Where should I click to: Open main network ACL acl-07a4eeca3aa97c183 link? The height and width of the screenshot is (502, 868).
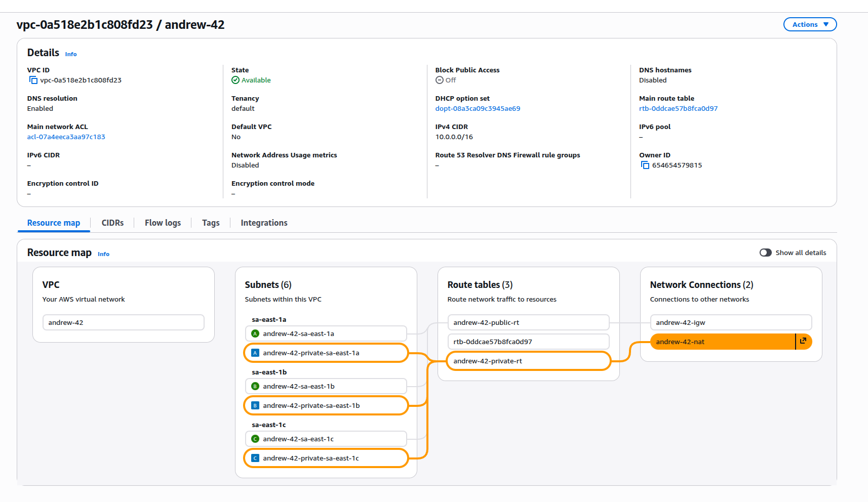(66, 137)
